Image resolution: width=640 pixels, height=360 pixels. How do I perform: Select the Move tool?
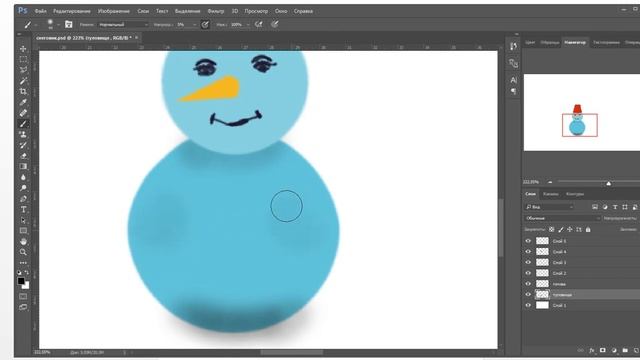click(23, 49)
